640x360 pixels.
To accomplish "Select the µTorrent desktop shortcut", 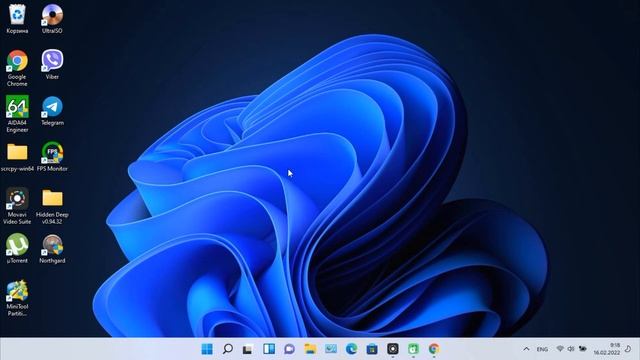I will [17, 248].
